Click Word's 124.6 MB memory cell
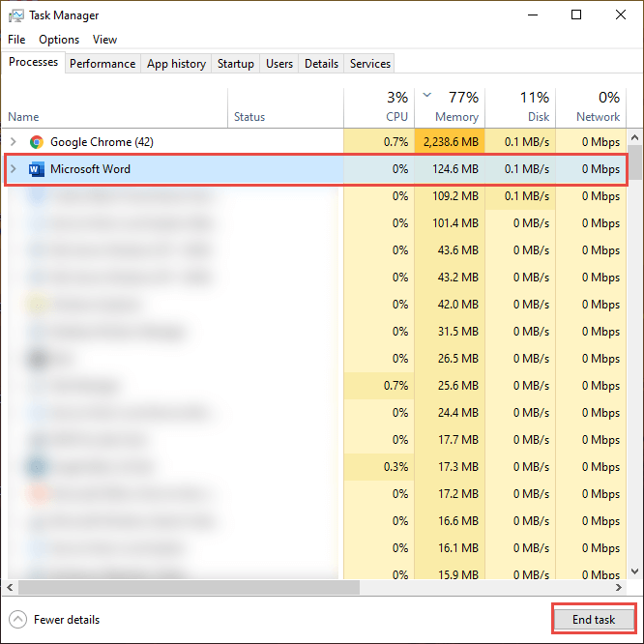The image size is (644, 644). 450,169
